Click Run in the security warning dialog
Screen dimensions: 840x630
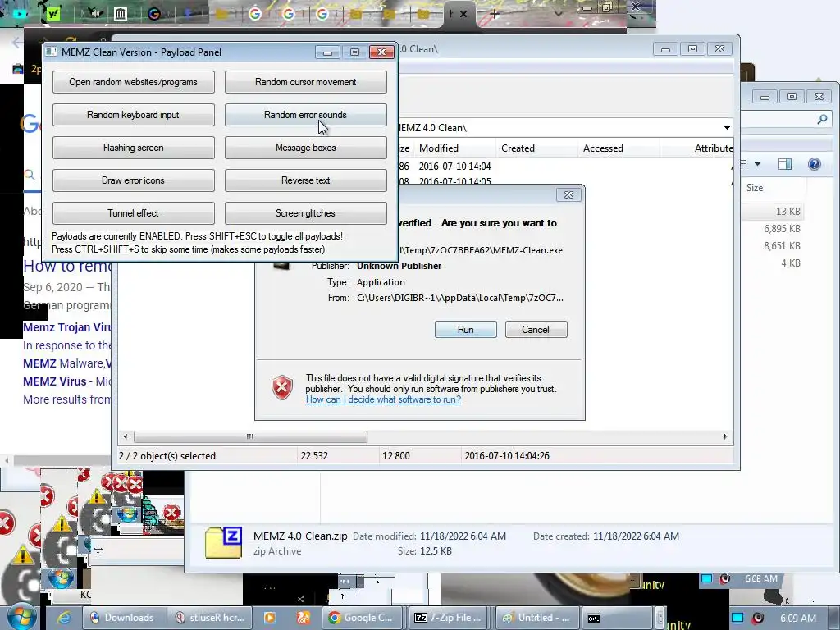[466, 330]
